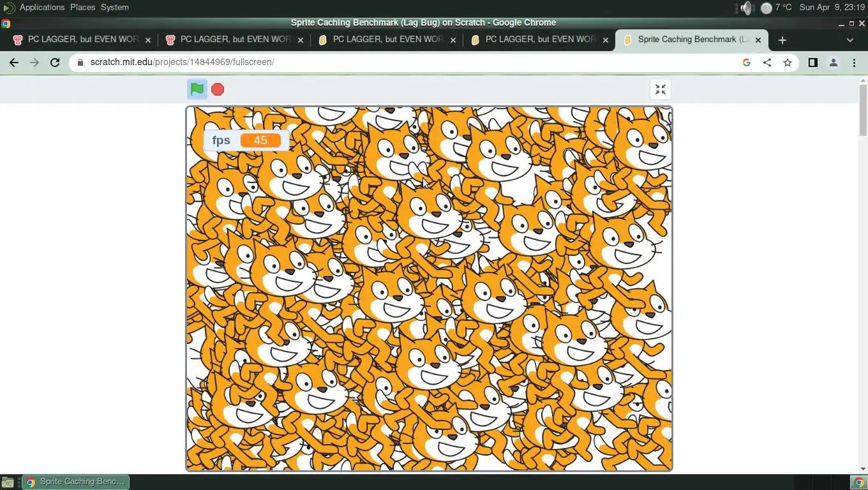Click the volume speaker icon in panel

(x=746, y=8)
